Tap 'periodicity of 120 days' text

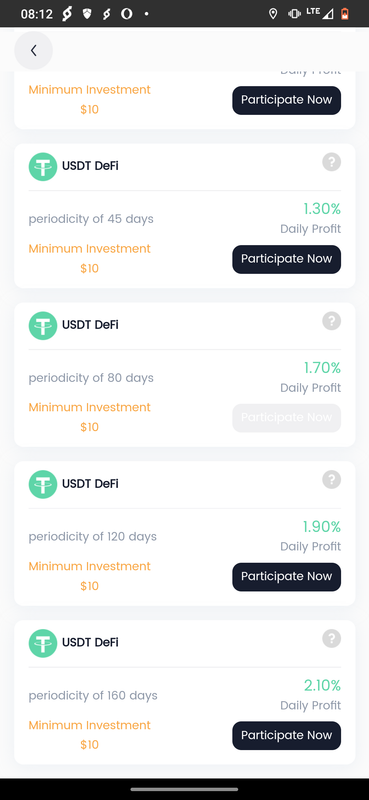coord(92,537)
